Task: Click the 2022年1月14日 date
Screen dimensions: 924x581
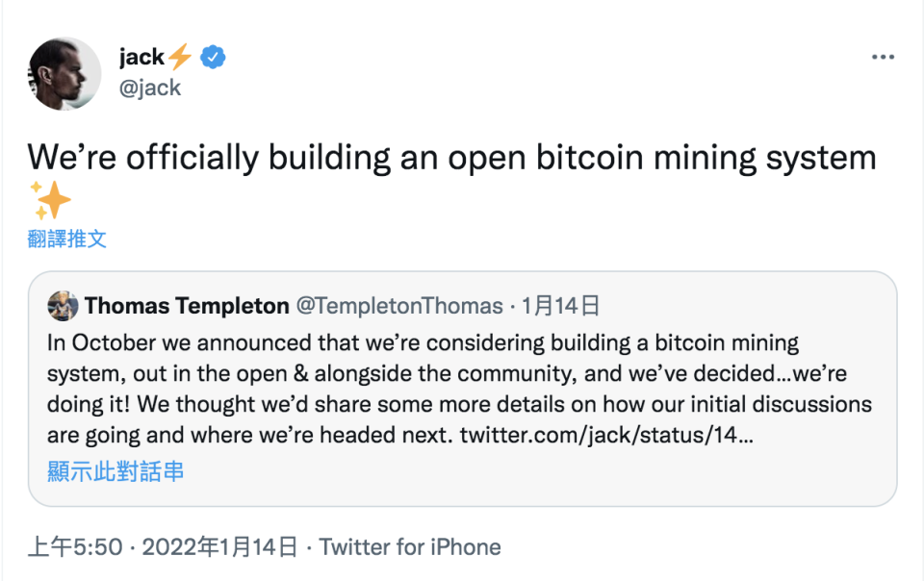Action: [x=220, y=547]
